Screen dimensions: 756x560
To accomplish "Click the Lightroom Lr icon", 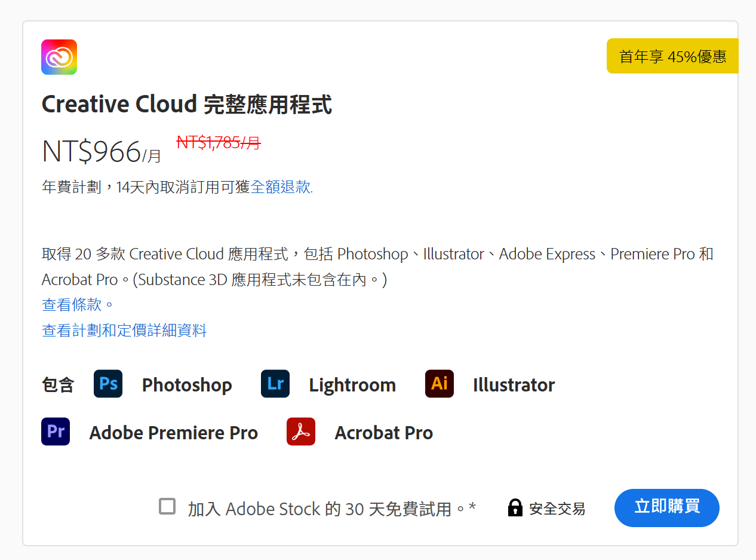I will tap(275, 384).
